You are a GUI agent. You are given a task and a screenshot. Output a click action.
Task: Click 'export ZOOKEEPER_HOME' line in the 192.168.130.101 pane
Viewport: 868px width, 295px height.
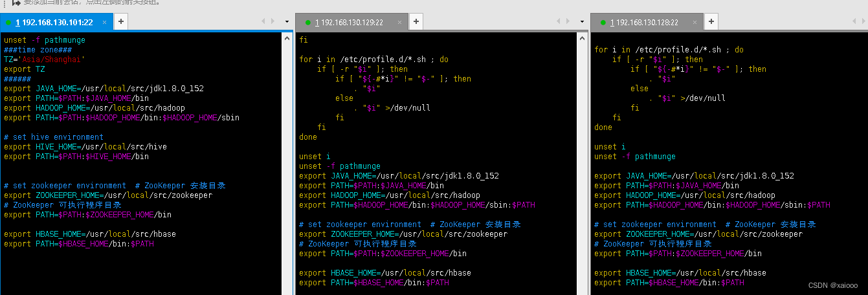pyautogui.click(x=108, y=195)
